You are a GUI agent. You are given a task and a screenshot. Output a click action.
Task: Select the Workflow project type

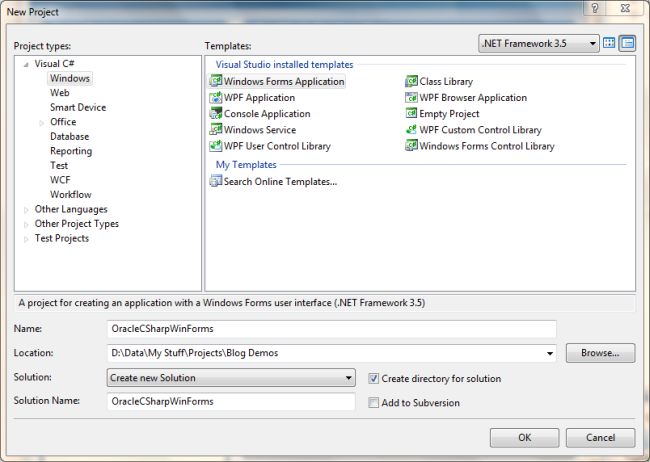click(70, 194)
